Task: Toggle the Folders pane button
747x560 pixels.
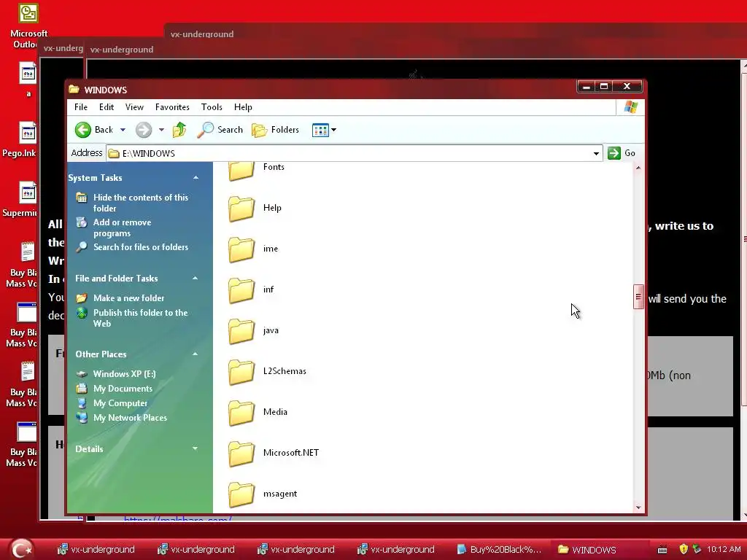Action: coord(275,130)
